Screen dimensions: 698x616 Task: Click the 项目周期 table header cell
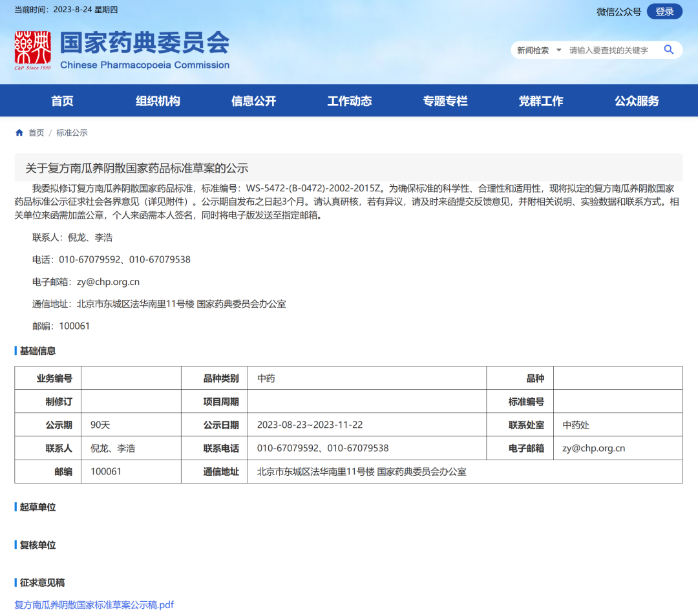(x=215, y=401)
